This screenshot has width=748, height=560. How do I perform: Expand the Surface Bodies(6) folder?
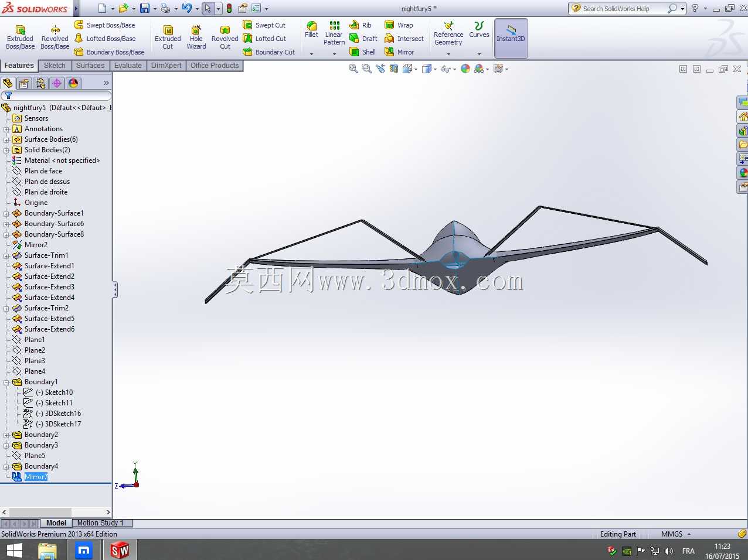[6, 139]
